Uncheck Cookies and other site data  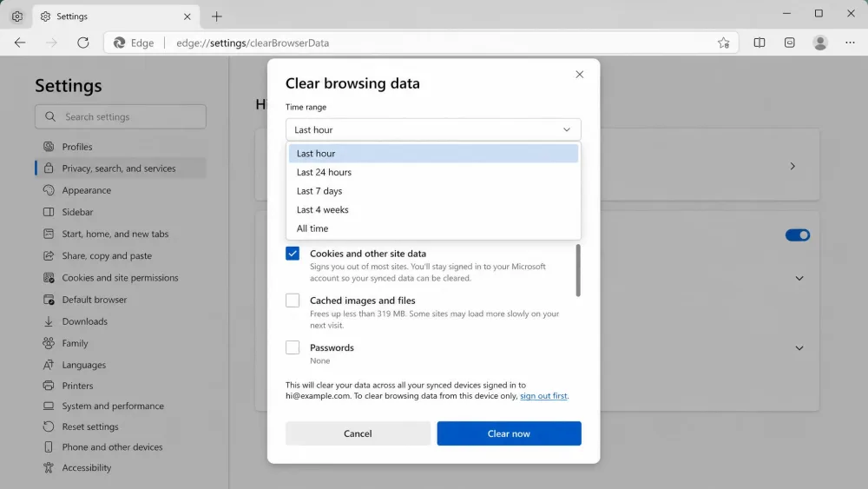click(293, 254)
